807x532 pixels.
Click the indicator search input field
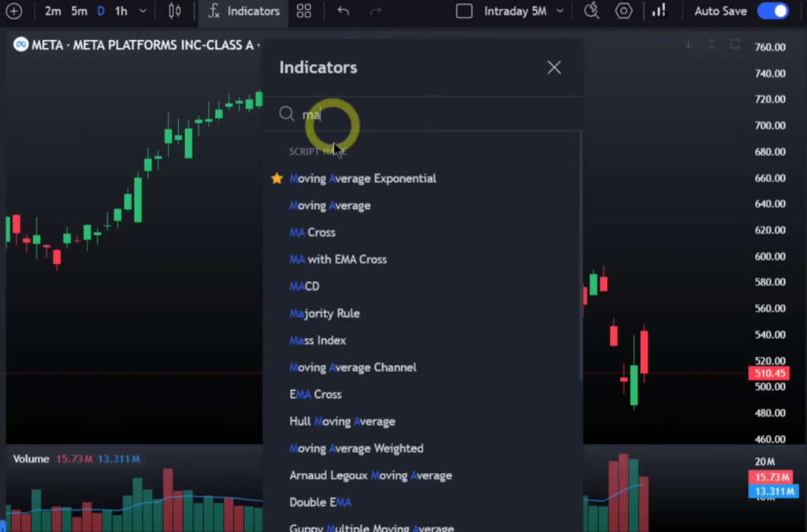point(426,114)
